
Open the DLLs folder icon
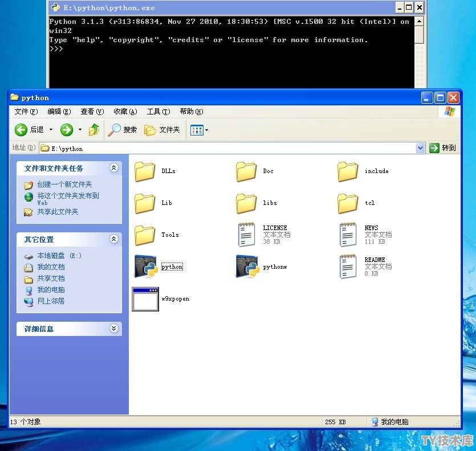[145, 171]
